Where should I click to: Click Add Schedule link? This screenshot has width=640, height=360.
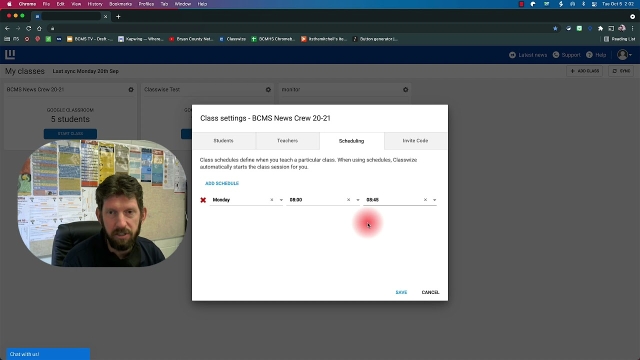222,183
